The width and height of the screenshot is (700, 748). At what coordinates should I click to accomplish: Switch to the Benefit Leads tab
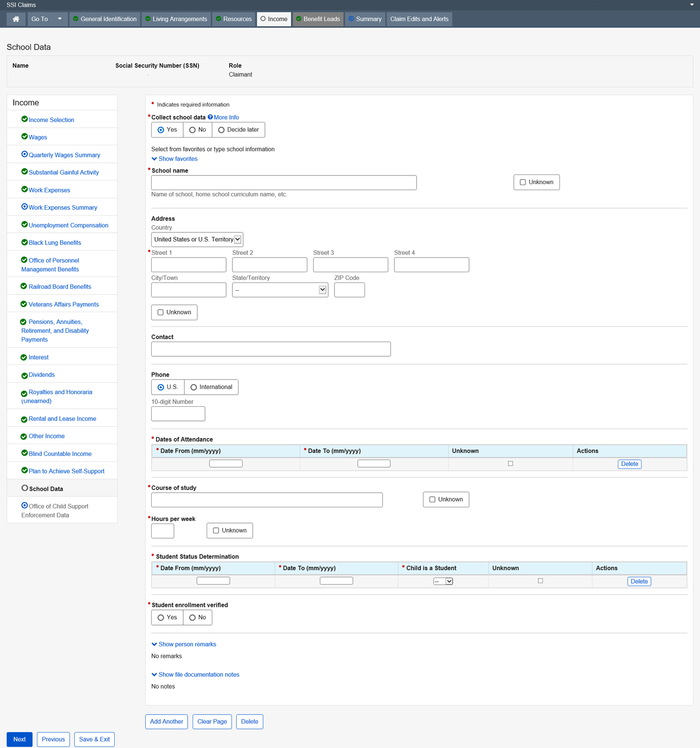tap(318, 19)
